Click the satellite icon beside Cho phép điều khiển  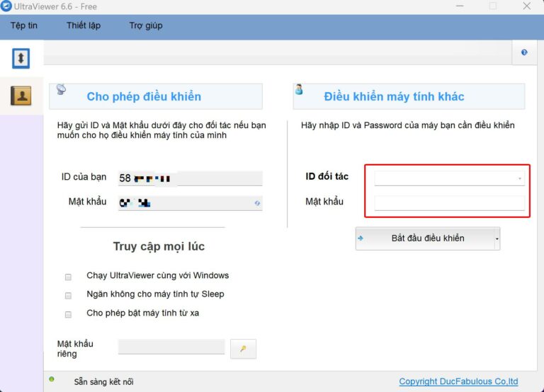[61, 90]
